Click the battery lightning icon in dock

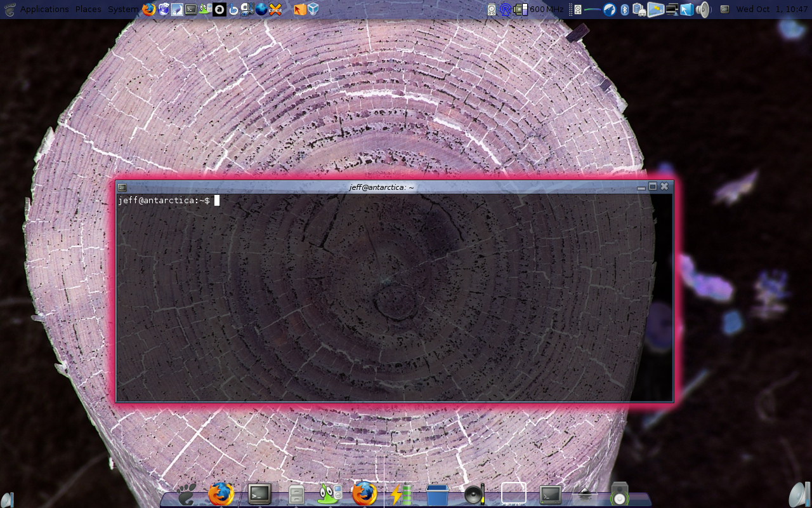(401, 494)
